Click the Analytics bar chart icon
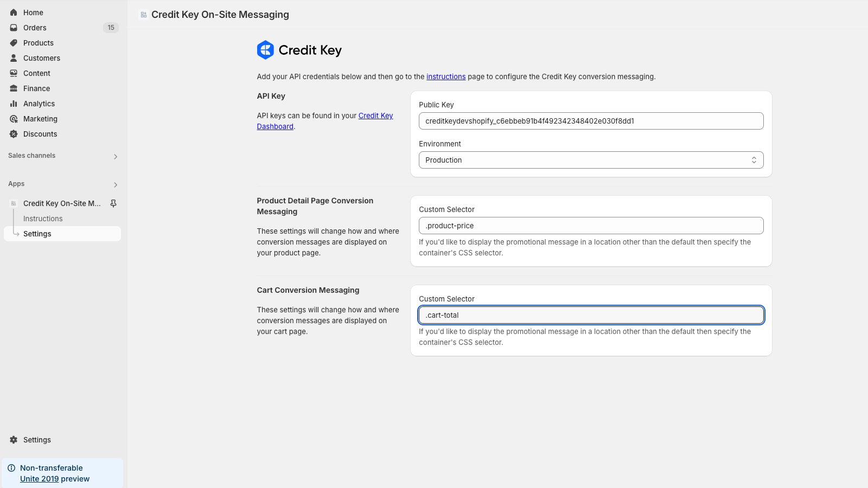Screen dimensions: 868x488 coord(14,104)
